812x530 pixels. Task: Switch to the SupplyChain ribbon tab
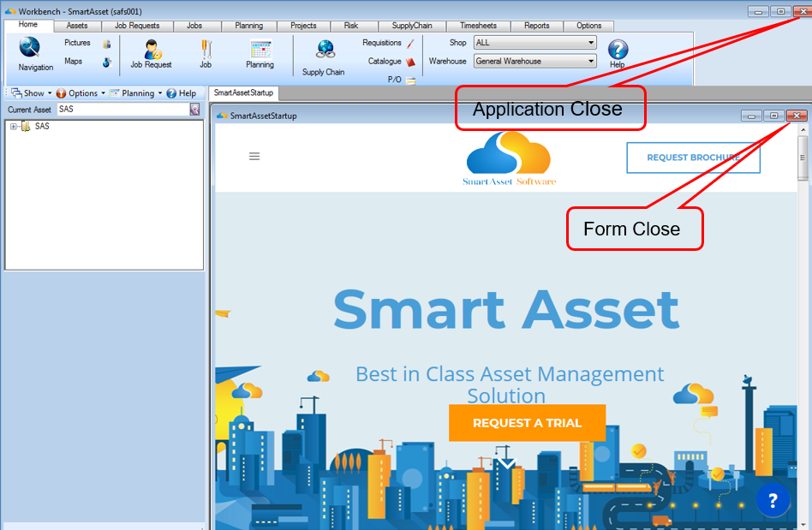412,26
